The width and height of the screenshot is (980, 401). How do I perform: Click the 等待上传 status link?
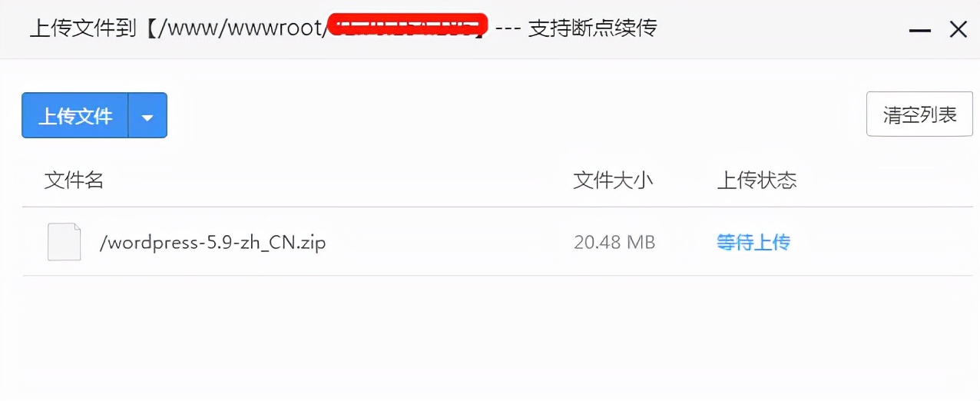tap(753, 243)
